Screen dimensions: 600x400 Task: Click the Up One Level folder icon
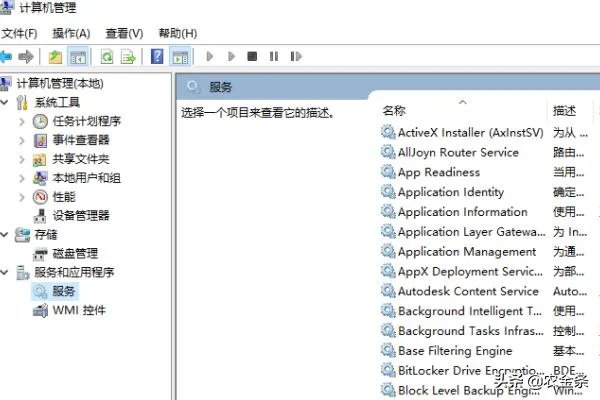pyautogui.click(x=55, y=57)
